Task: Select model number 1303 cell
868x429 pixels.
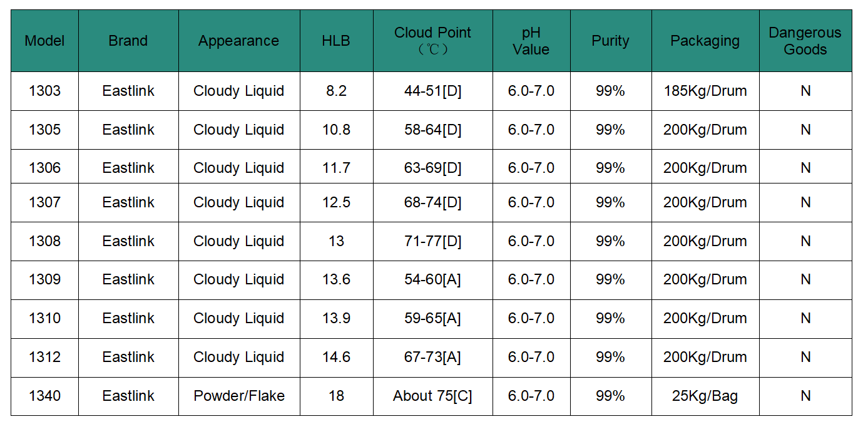Action: point(44,91)
